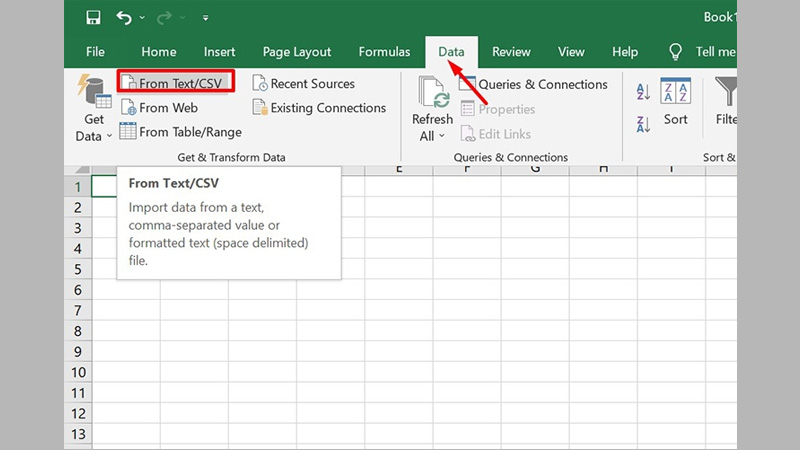Expand the Get Data dropdown arrow
Viewport: 800px width, 450px height.
tap(109, 136)
